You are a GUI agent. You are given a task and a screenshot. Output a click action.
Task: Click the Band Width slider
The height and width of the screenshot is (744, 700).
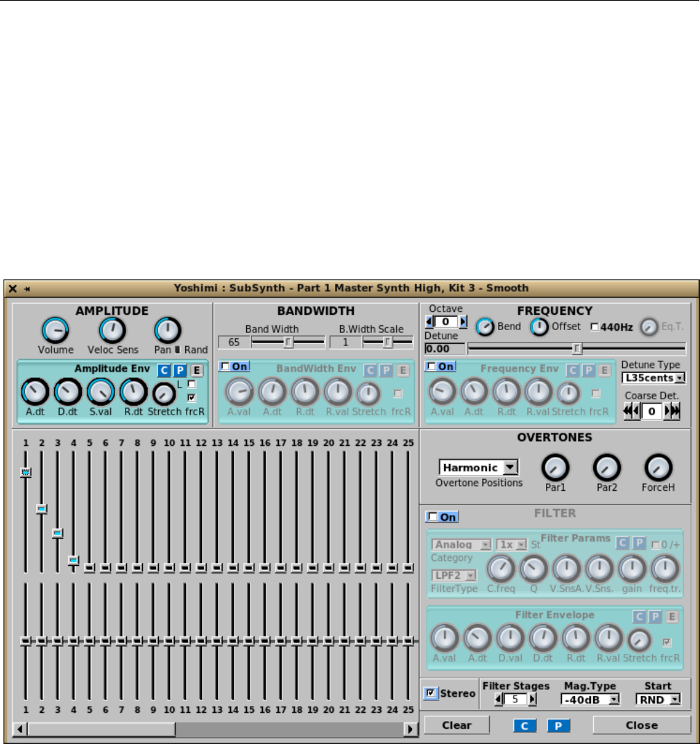coord(288,342)
